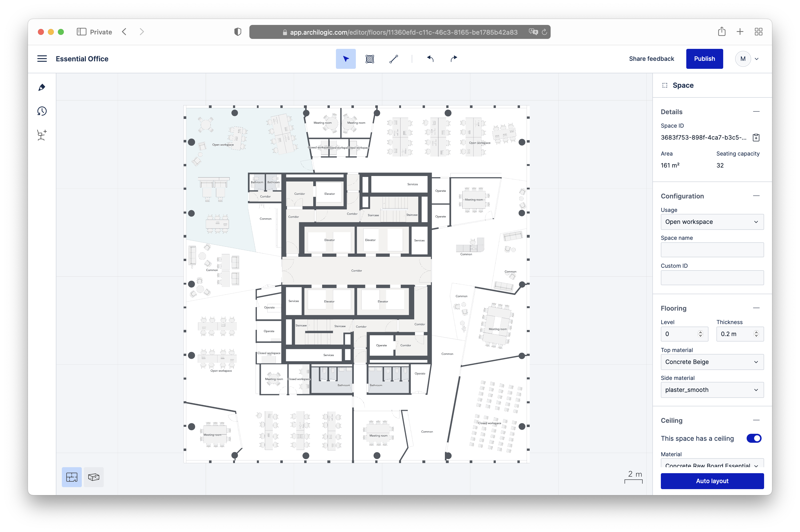Open the hamburger main menu
Viewport: 800px width, 532px height.
point(42,59)
